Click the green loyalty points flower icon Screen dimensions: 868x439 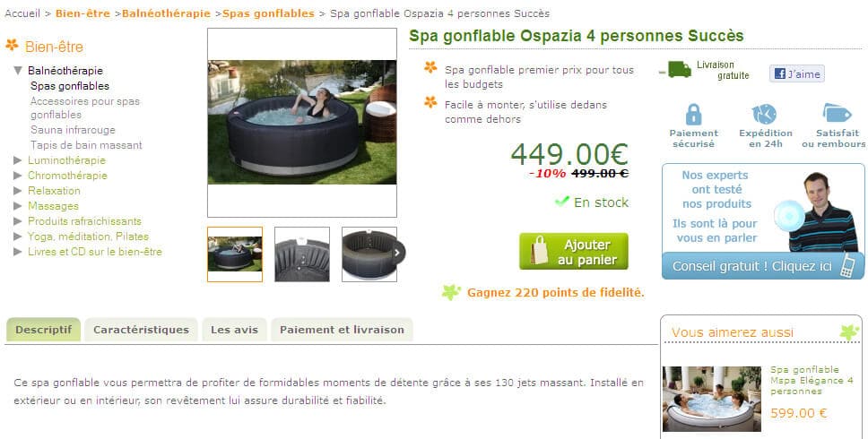tap(451, 292)
